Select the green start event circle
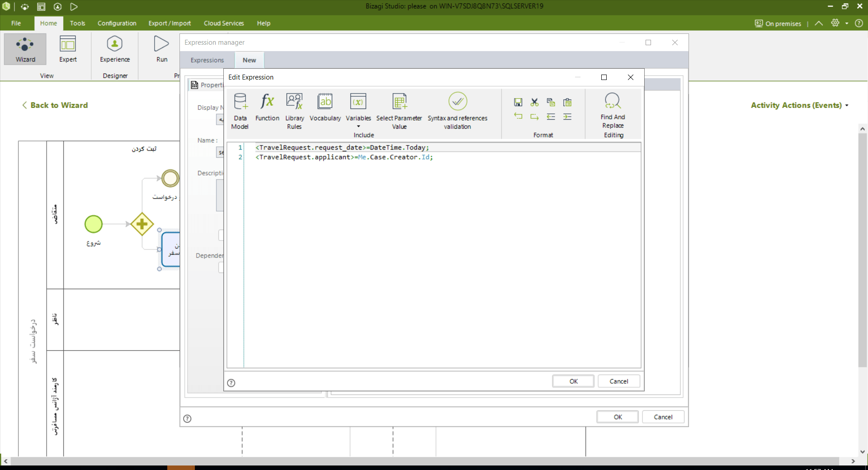Viewport: 868px width, 470px height. point(94,224)
